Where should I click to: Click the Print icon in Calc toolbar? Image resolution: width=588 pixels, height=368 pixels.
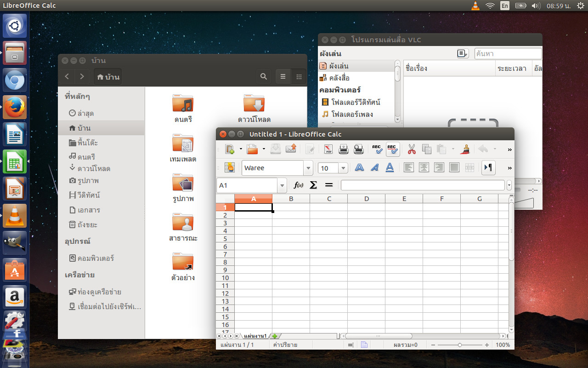click(x=344, y=149)
